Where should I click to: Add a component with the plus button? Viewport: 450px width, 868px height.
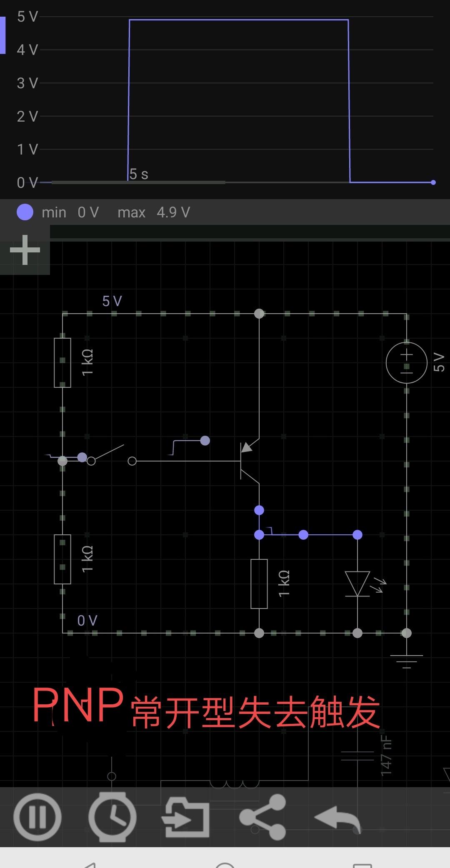pyautogui.click(x=25, y=249)
